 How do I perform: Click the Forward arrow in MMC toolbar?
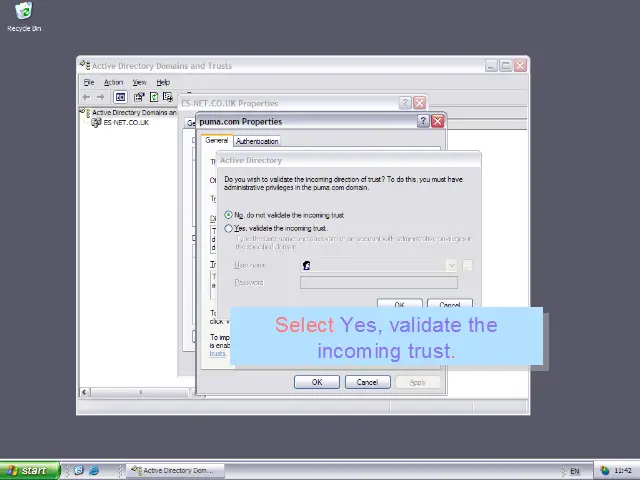pyautogui.click(x=100, y=97)
